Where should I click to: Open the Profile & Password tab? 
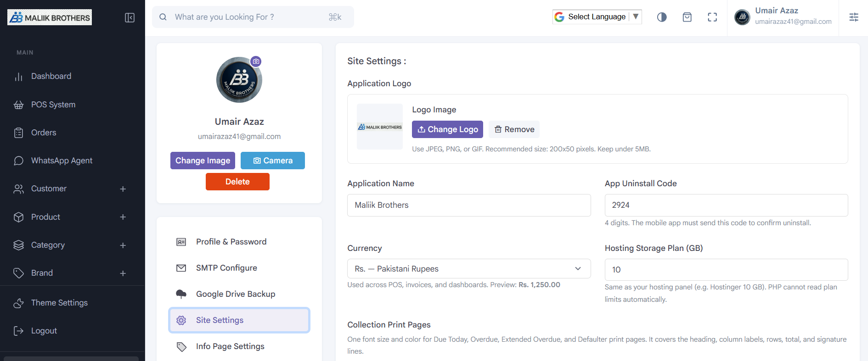click(239, 242)
